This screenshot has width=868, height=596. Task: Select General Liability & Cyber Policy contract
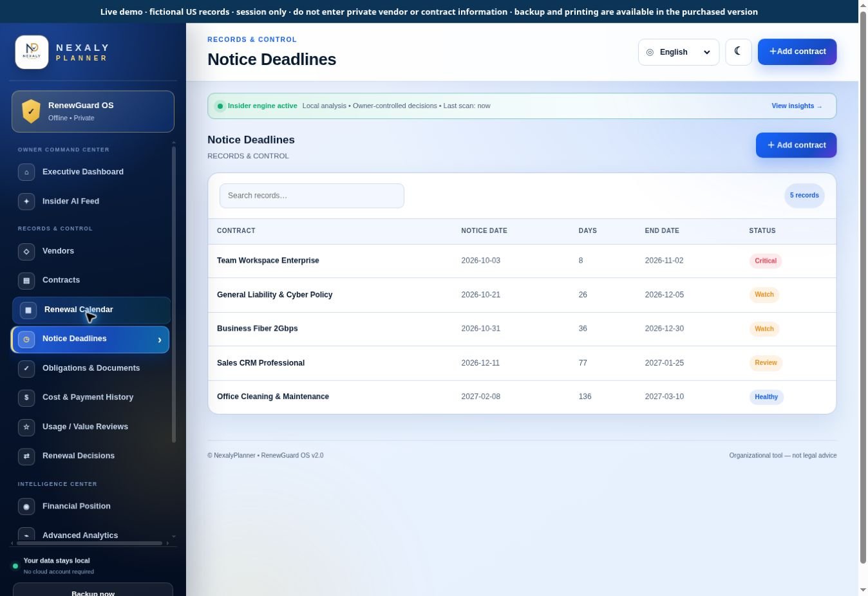point(522,295)
